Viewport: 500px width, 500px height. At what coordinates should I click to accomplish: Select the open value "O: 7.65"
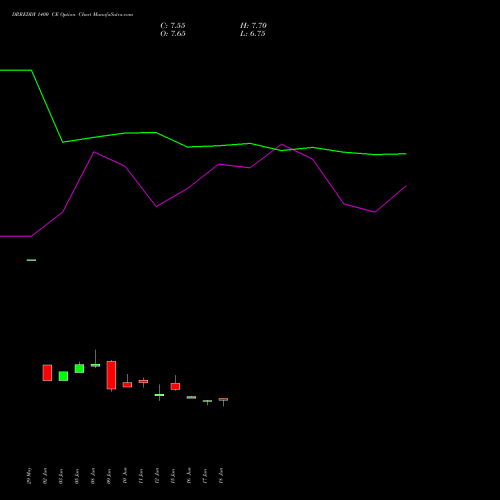pos(173,33)
